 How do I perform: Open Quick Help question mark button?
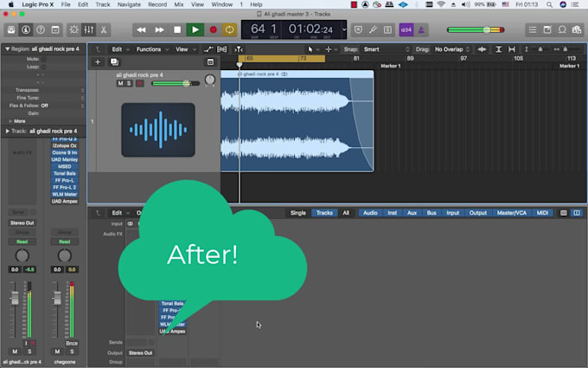(x=41, y=29)
